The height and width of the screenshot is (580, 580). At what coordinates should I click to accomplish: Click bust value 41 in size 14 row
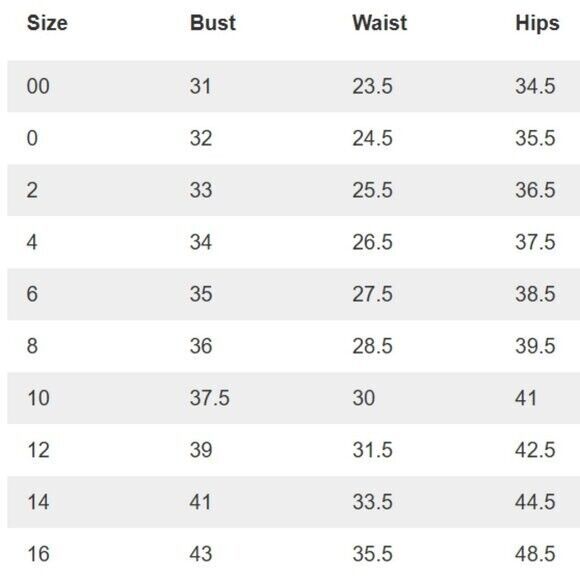200,502
